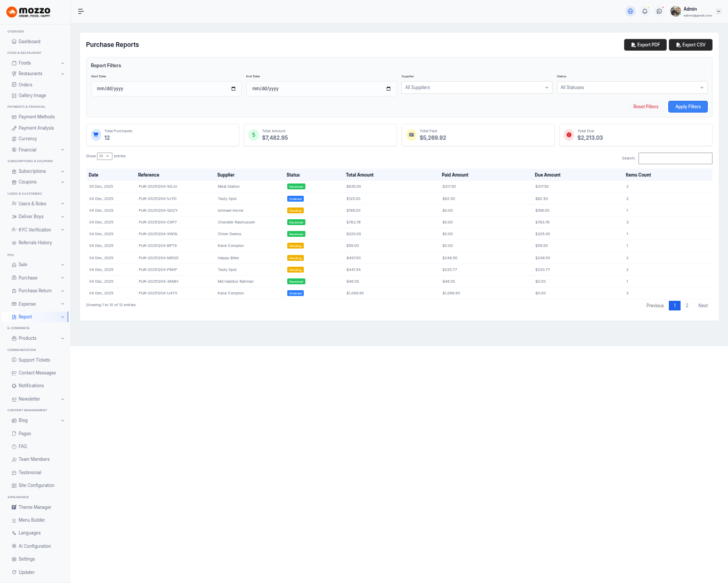Expand the Purchase Return sidebar menu
The height and width of the screenshot is (583, 728).
(x=36, y=291)
